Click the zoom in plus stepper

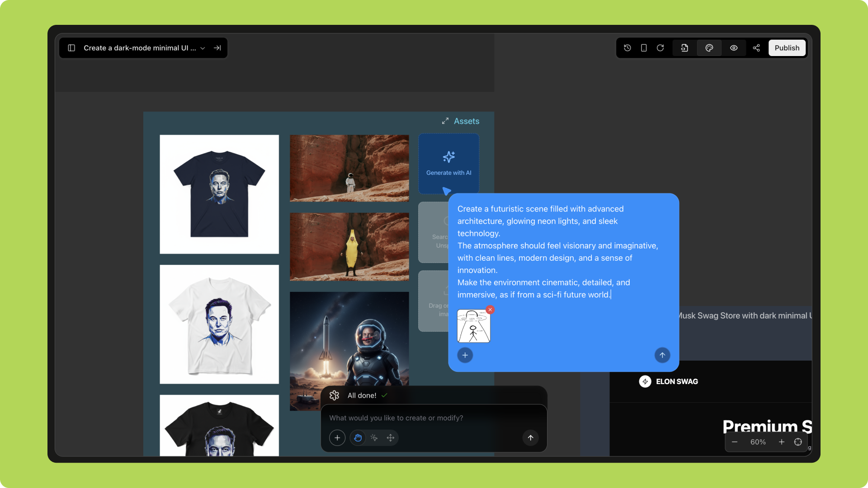781,442
